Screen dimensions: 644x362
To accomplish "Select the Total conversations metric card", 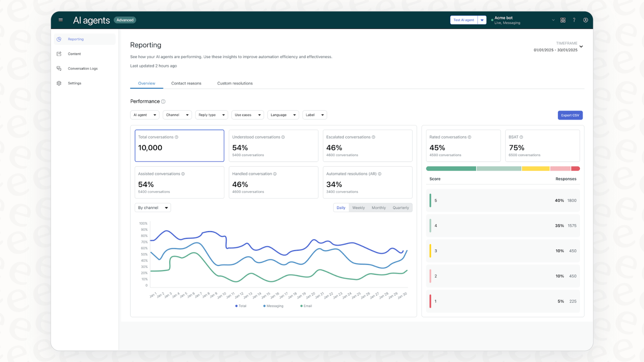I will [179, 146].
